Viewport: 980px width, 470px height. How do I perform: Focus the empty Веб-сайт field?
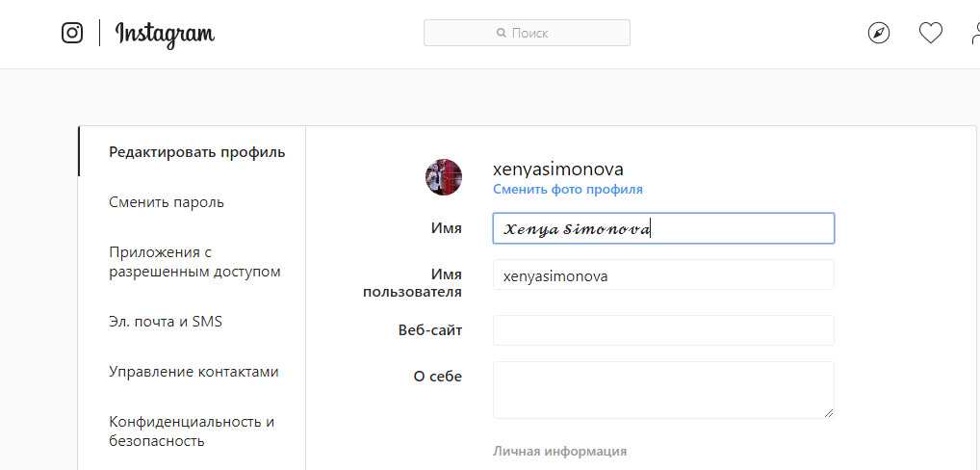[662, 330]
